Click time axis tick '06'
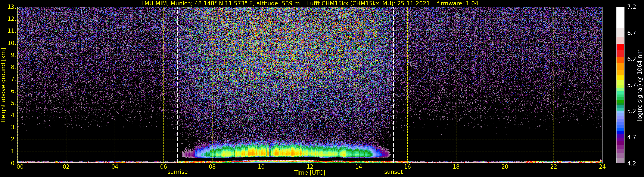Image resolution: width=644 pixels, height=177 pixels. tap(164, 167)
